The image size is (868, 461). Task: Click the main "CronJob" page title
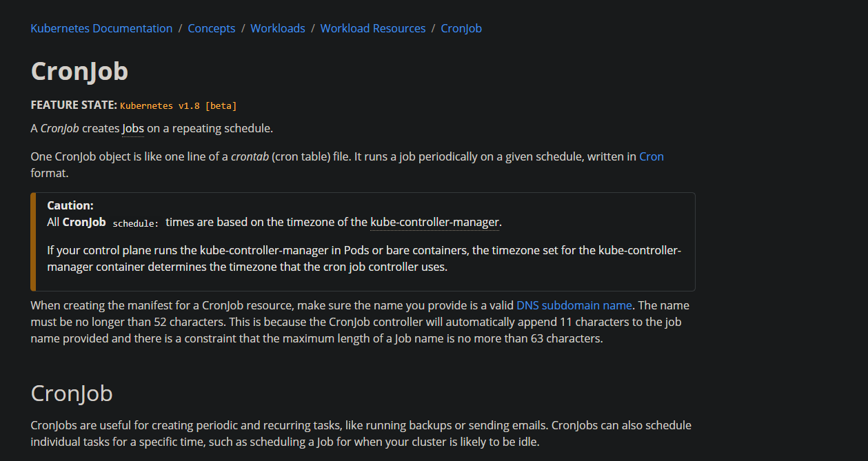tap(79, 71)
